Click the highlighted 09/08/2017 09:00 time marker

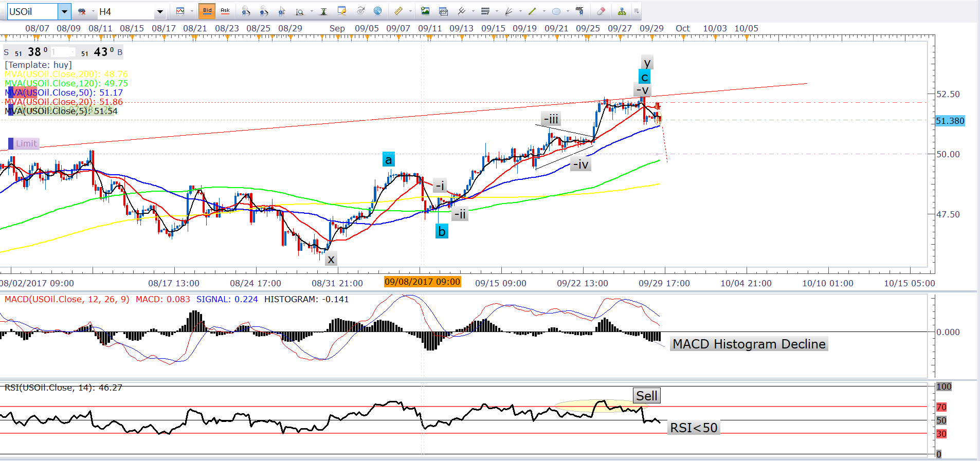[422, 282]
